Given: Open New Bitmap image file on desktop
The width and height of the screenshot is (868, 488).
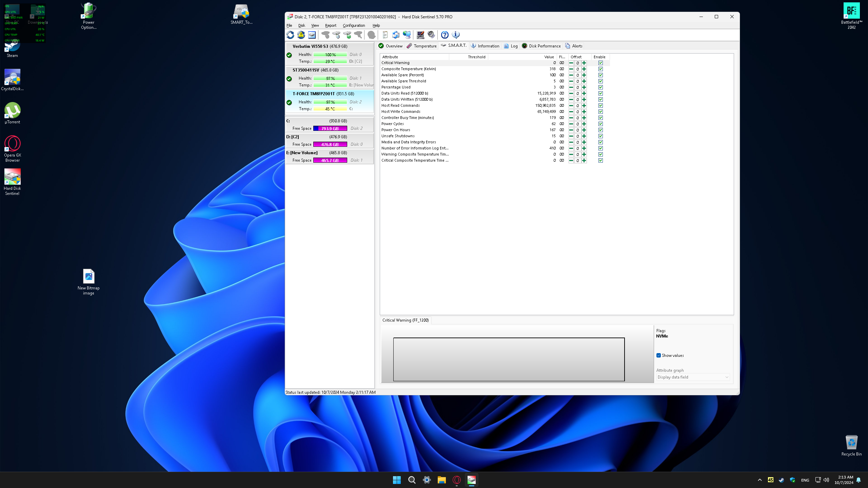Looking at the screenshot, I should click(88, 282).
